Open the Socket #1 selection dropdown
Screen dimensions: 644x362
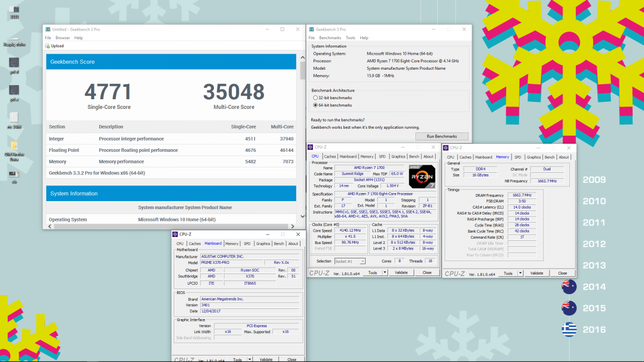tap(349, 261)
